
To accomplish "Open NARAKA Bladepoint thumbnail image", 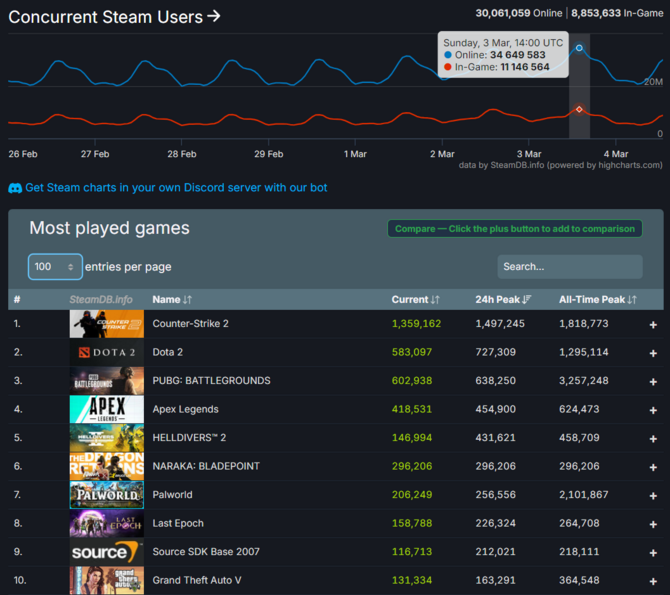I will (107, 466).
